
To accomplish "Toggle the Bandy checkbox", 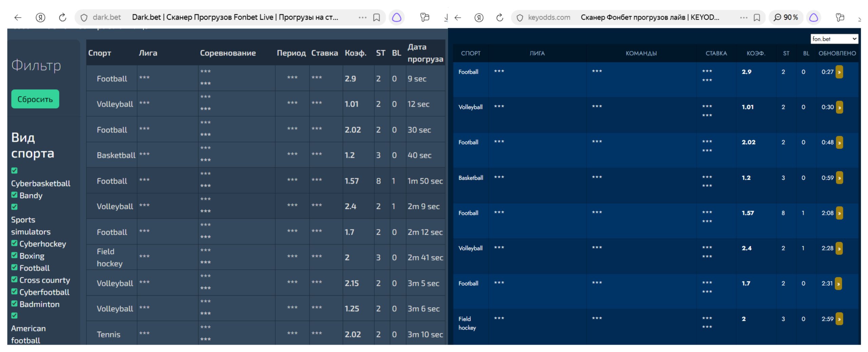I will click(x=14, y=195).
